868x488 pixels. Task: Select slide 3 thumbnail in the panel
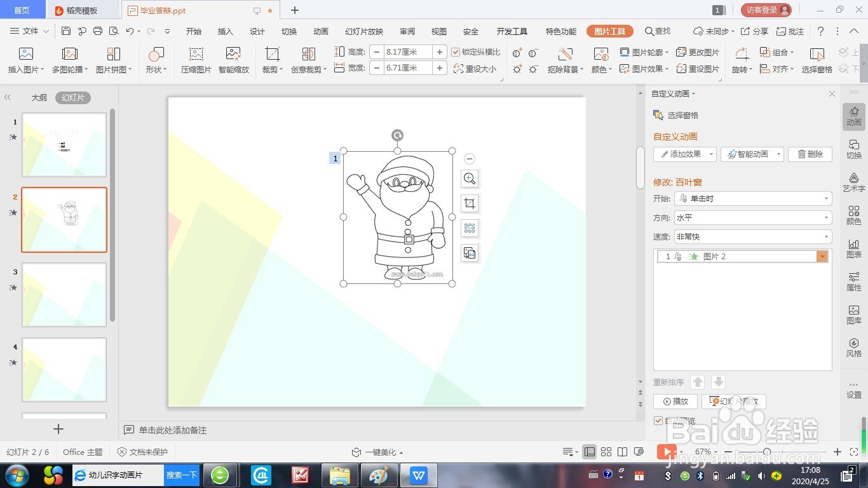coord(64,294)
